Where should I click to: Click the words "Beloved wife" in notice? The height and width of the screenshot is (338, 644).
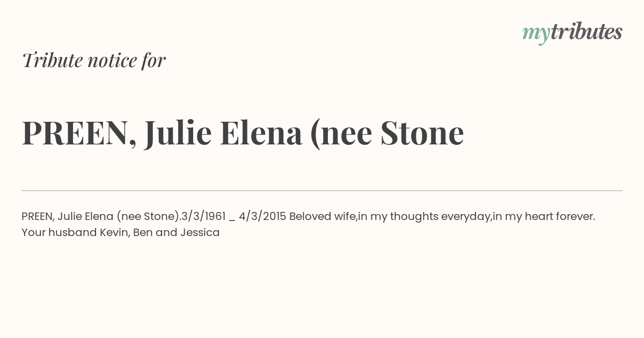coord(323,217)
